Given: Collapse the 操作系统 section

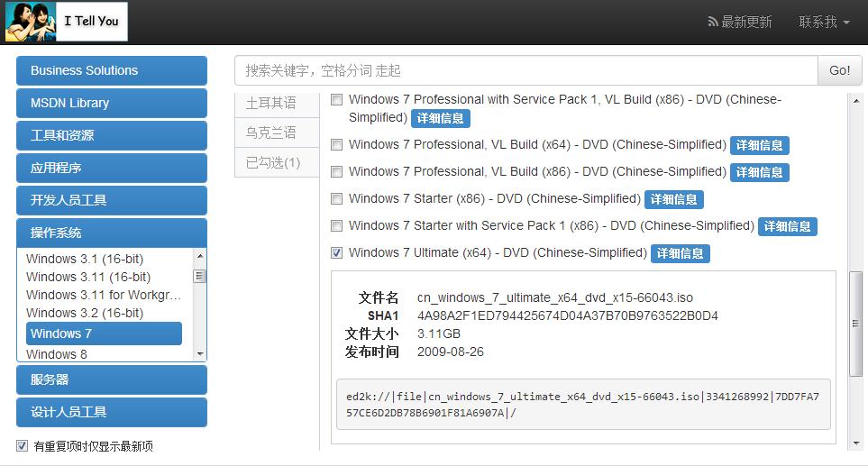Looking at the screenshot, I should coord(112,233).
